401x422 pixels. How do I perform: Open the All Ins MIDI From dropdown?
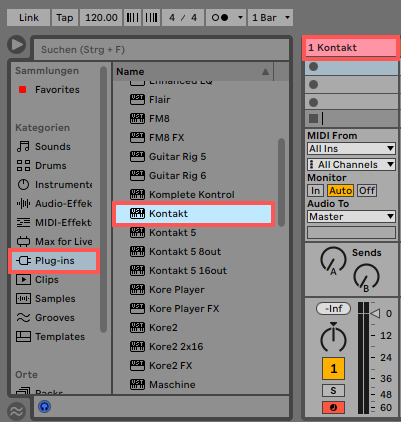[351, 149]
